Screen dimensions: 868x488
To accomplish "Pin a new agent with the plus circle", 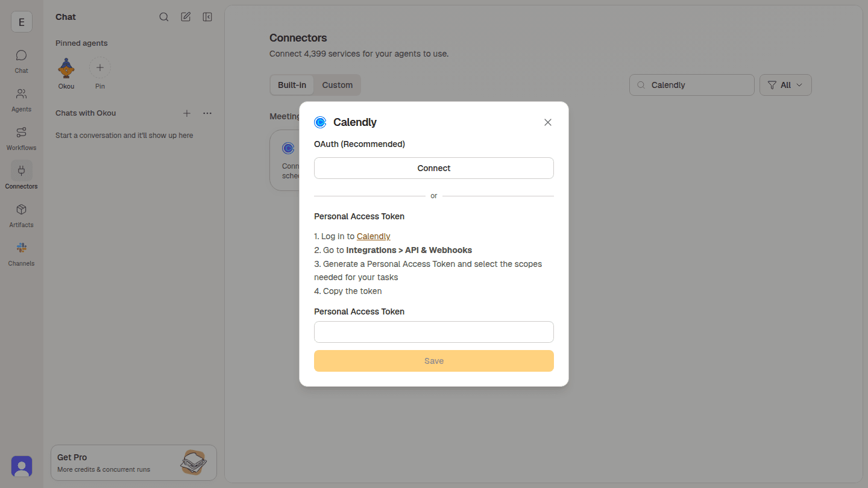I will 100,68.
